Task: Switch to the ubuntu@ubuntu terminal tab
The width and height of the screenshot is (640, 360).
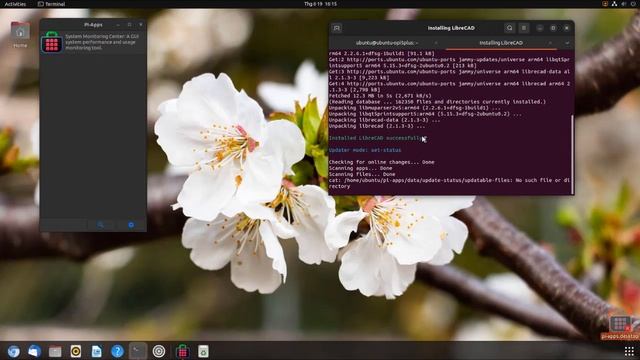Action: tap(386, 43)
